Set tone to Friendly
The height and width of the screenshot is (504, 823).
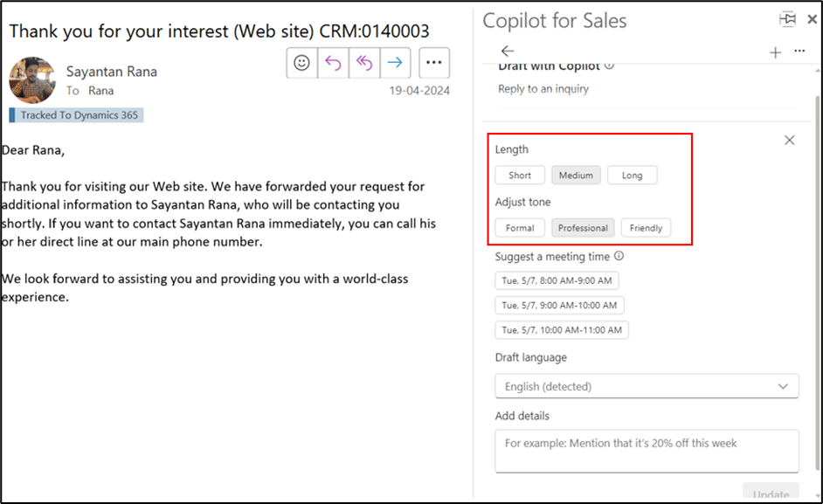pos(647,228)
